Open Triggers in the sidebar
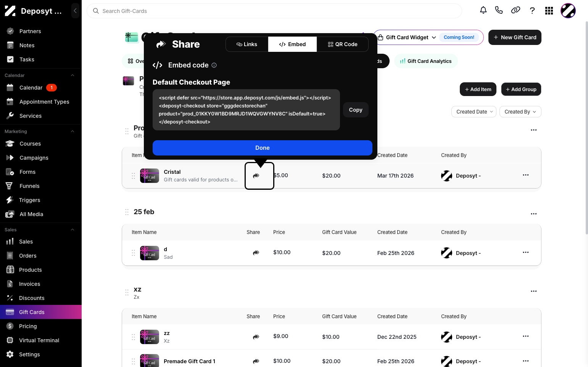 point(41,200)
